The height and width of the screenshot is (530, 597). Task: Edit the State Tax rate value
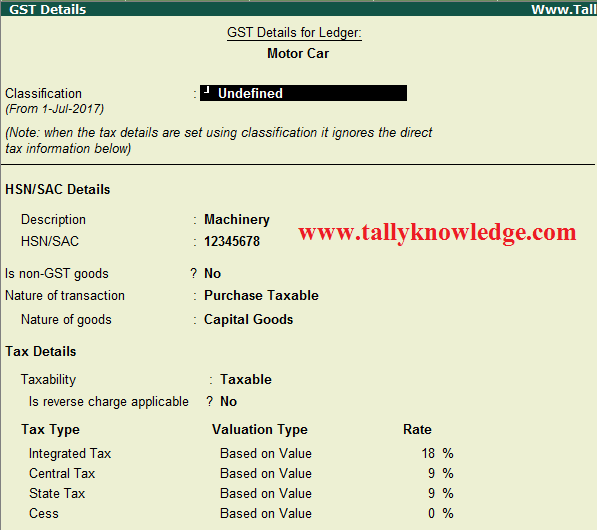click(x=431, y=493)
